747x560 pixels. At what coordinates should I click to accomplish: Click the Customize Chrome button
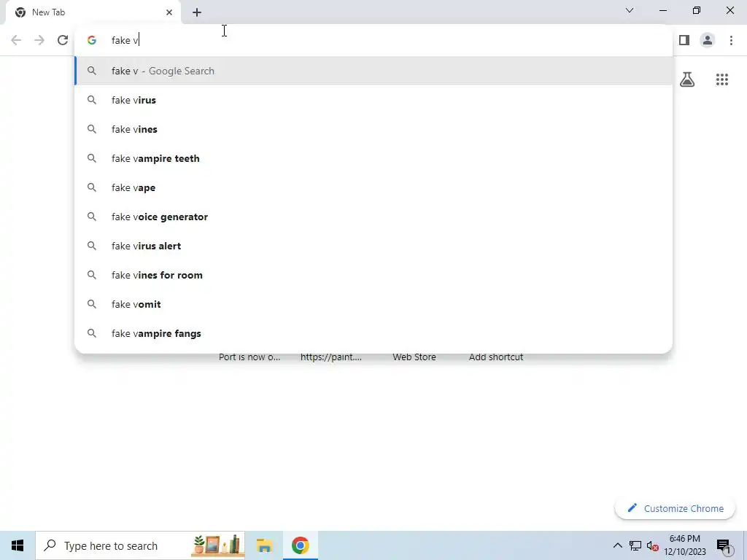(675, 508)
